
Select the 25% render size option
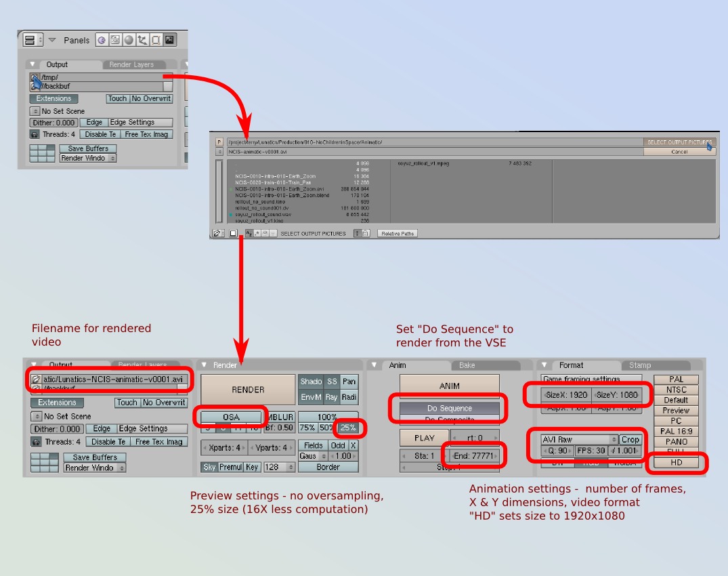pos(347,428)
